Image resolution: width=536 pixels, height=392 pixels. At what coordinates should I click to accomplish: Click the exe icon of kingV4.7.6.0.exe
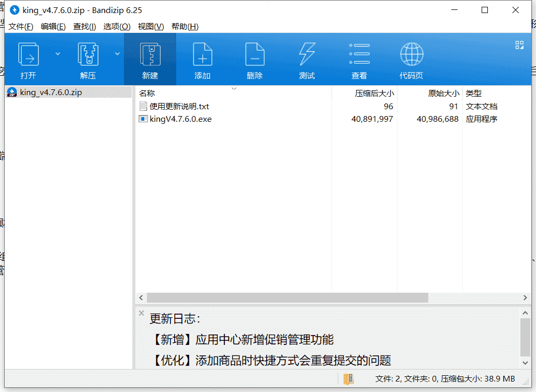[143, 119]
